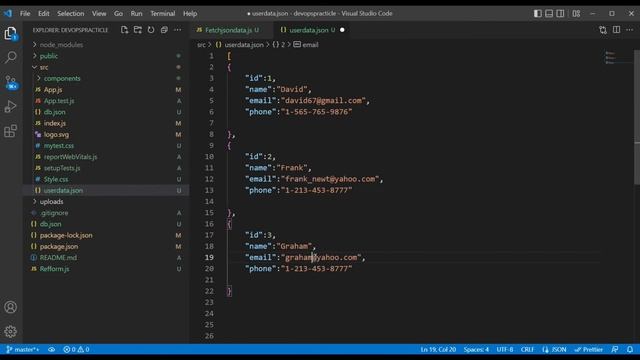Change CRLF end of line setting
The height and width of the screenshot is (360, 640).
click(x=527, y=349)
